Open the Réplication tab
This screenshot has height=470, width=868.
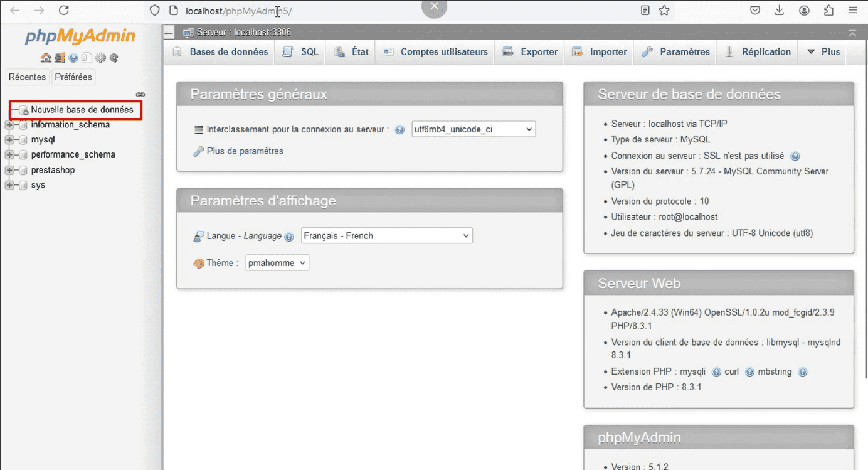pos(758,52)
